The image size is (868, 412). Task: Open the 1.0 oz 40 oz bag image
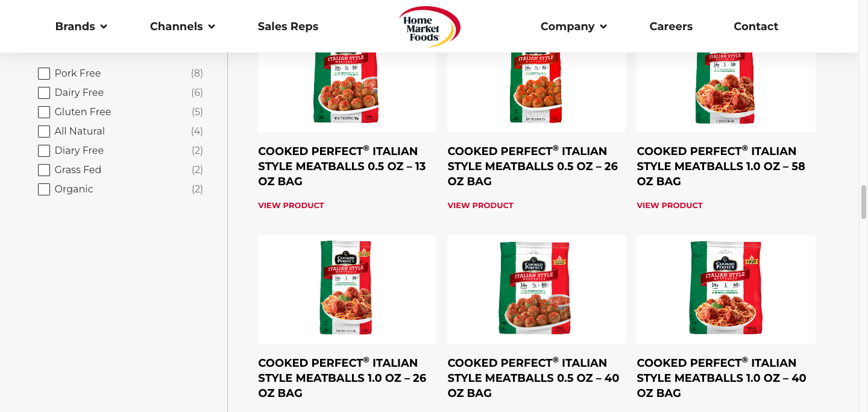pyautogui.click(x=725, y=288)
